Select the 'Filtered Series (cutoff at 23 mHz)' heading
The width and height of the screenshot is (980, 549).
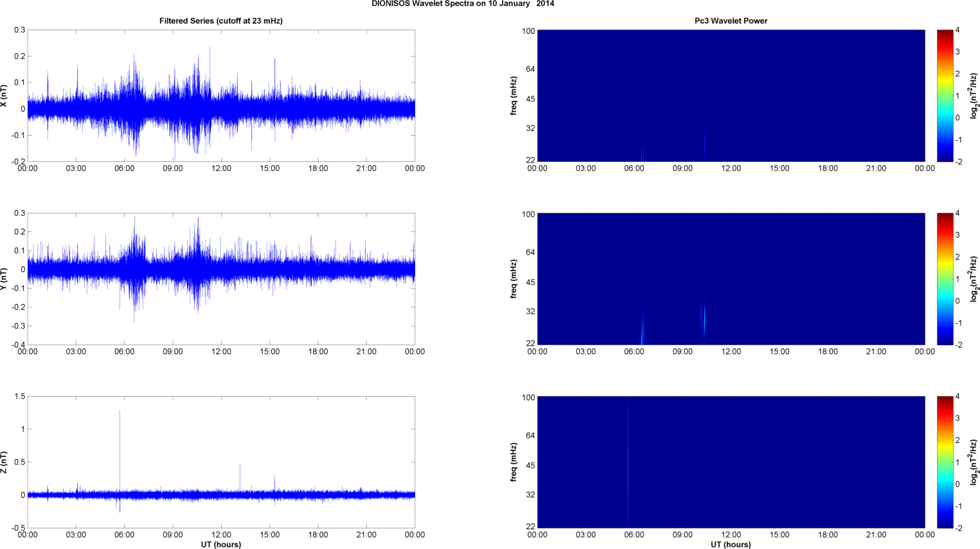tap(221, 21)
